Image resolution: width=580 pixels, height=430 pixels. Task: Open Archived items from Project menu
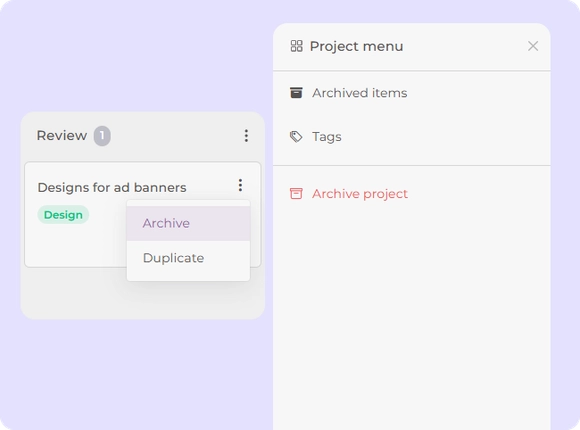(x=412, y=93)
